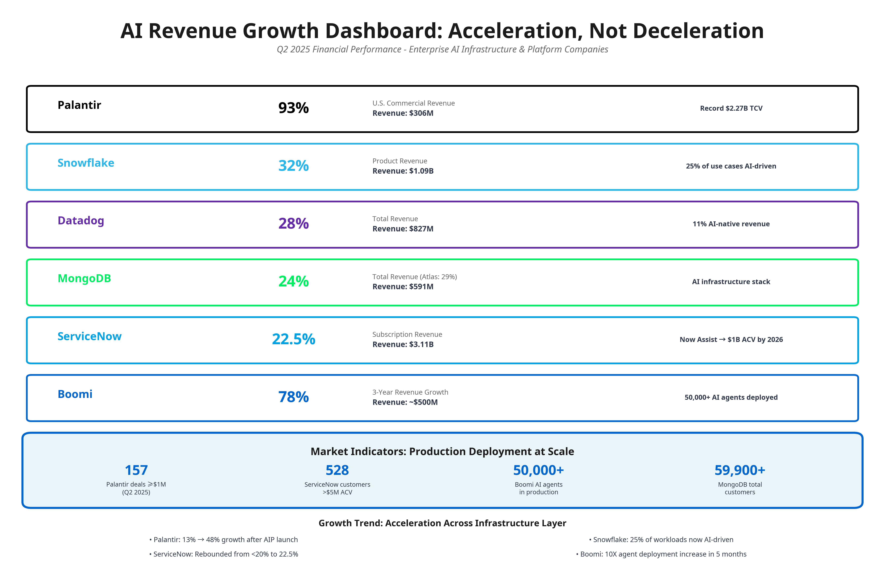885x588 pixels.
Task: Select the Growth Trend section heading
Action: pos(442,523)
